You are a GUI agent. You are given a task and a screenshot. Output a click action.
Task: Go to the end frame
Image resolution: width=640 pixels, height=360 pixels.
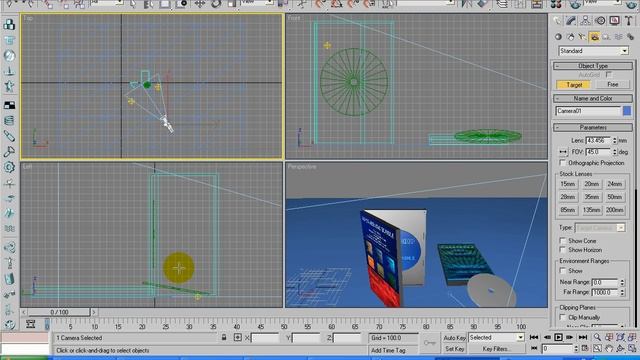(582, 338)
